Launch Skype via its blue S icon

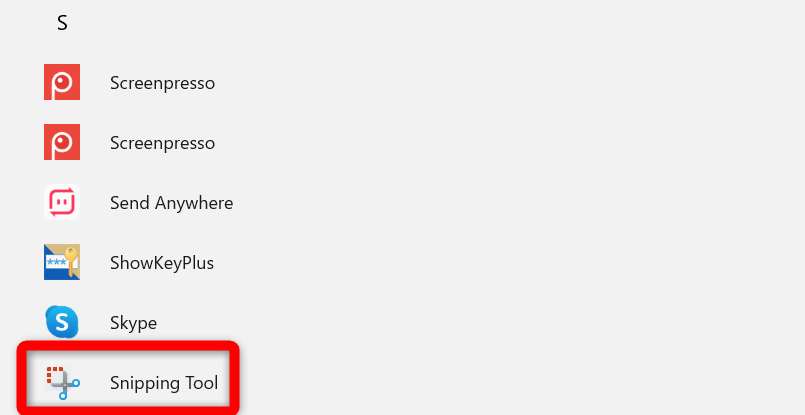tap(62, 323)
